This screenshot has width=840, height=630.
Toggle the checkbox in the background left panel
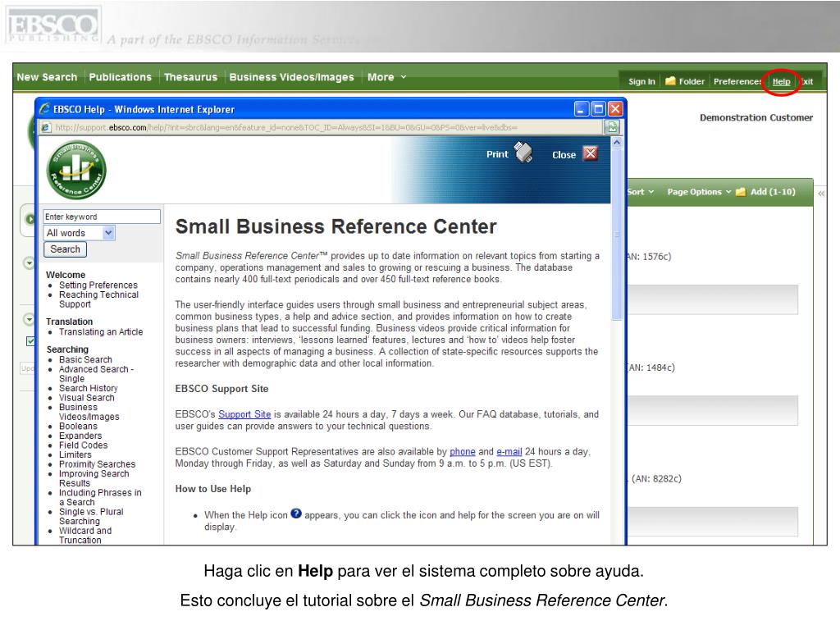[x=30, y=340]
